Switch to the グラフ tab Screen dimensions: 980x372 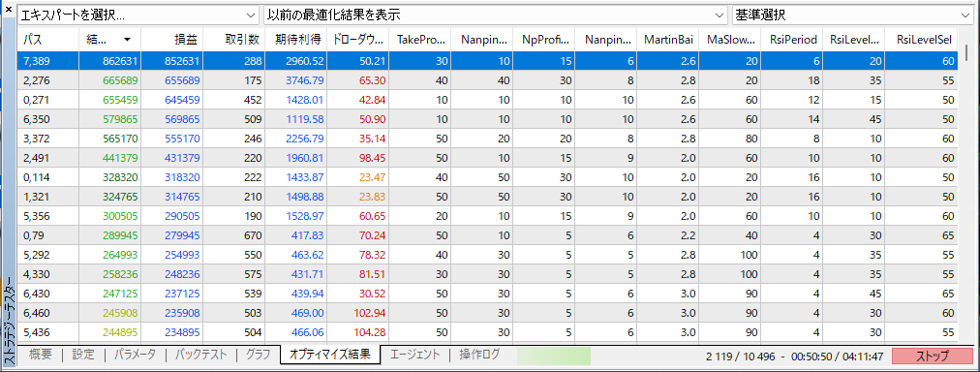(259, 356)
